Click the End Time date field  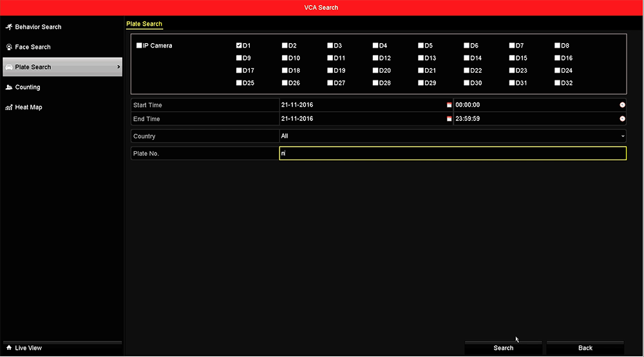pyautogui.click(x=366, y=119)
